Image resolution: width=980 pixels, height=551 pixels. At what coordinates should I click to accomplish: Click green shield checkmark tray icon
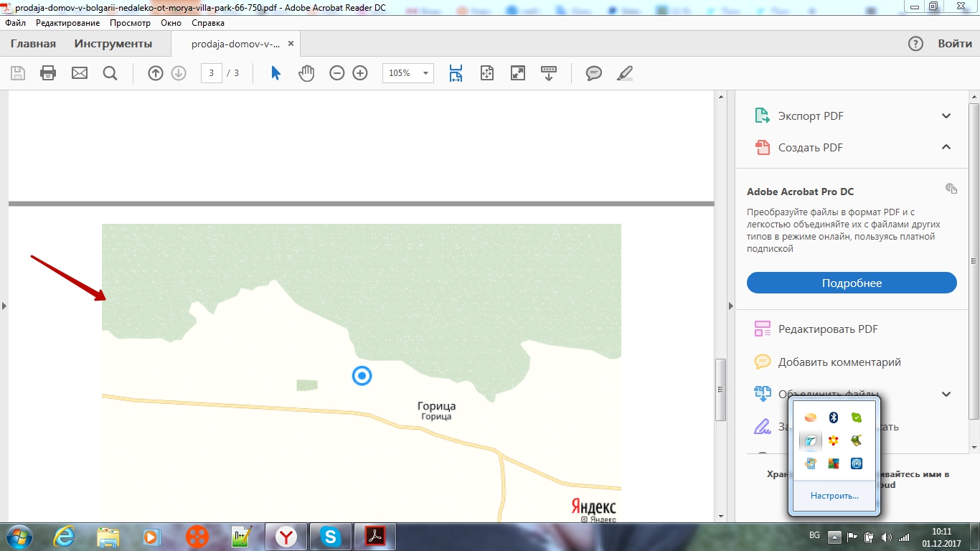(857, 418)
